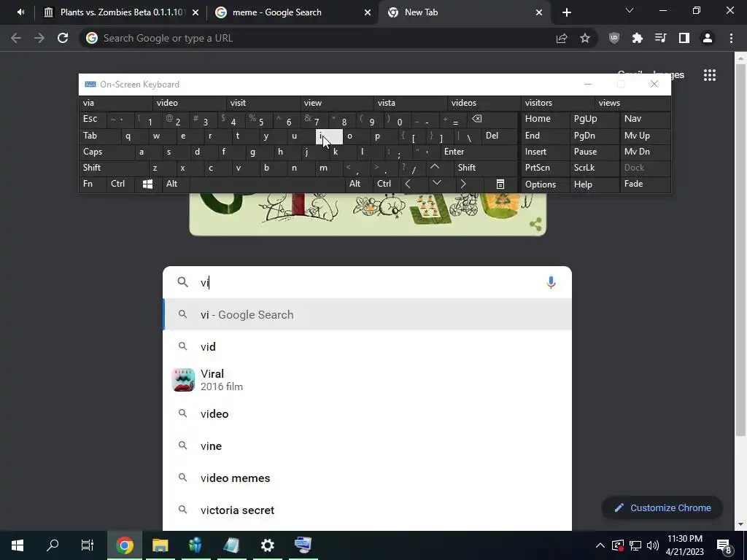The width and height of the screenshot is (747, 560).
Task: Open File Explorer from the taskbar
Action: [160, 545]
